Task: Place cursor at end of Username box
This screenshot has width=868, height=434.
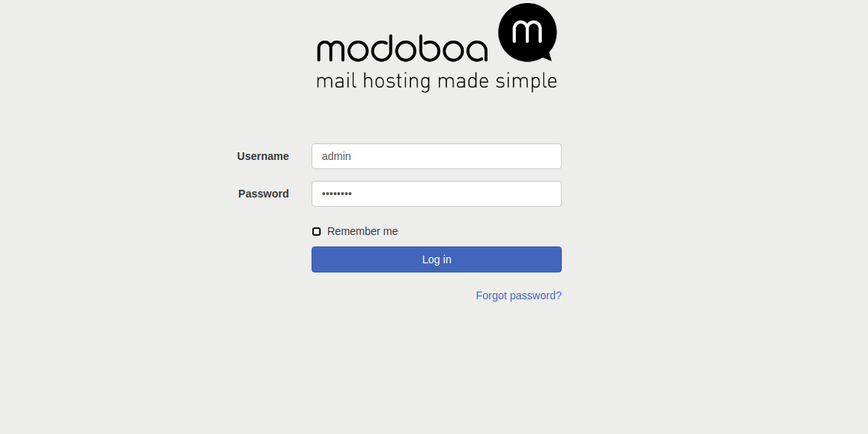Action: (551, 156)
